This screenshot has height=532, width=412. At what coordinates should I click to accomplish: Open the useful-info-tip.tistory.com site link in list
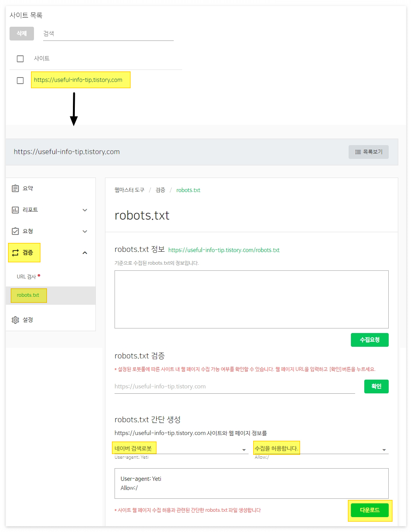[78, 80]
